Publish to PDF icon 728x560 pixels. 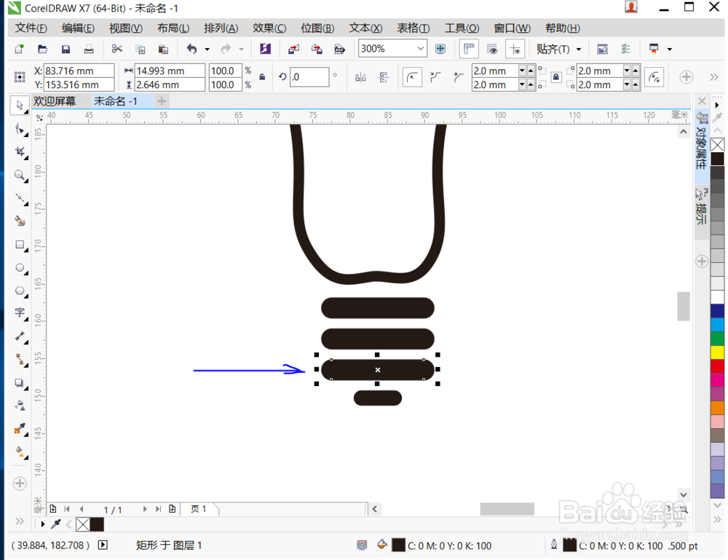coord(340,49)
